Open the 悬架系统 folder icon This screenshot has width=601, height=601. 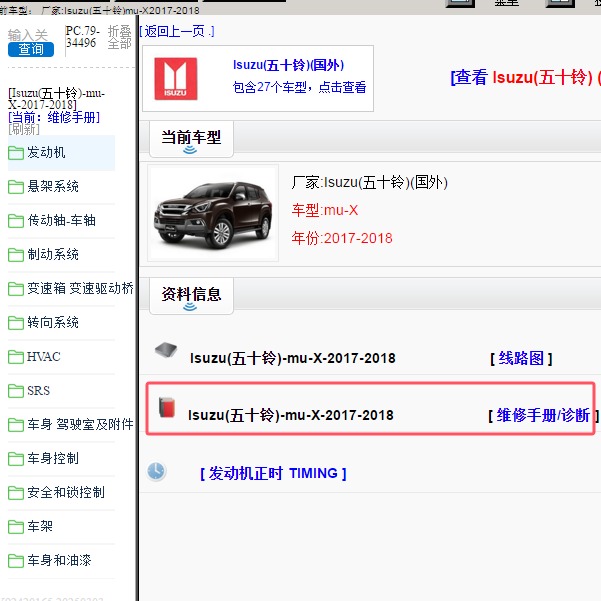point(16,187)
